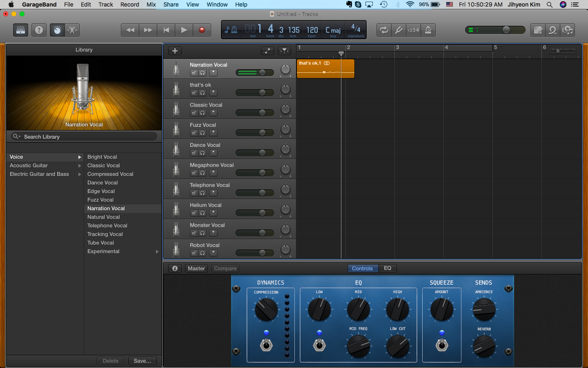Open the Mix menu

coord(151,4)
